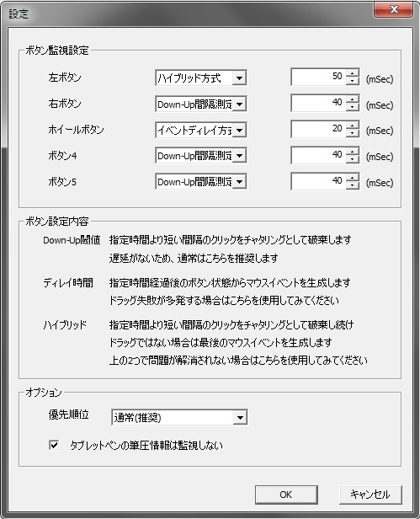The height and width of the screenshot is (519, 420).
Task: Click the 右ボタン row label
Action: [x=65, y=104]
